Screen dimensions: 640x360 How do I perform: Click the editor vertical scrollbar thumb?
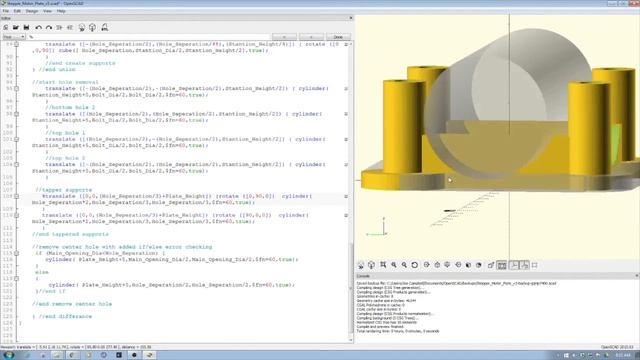(x=351, y=288)
